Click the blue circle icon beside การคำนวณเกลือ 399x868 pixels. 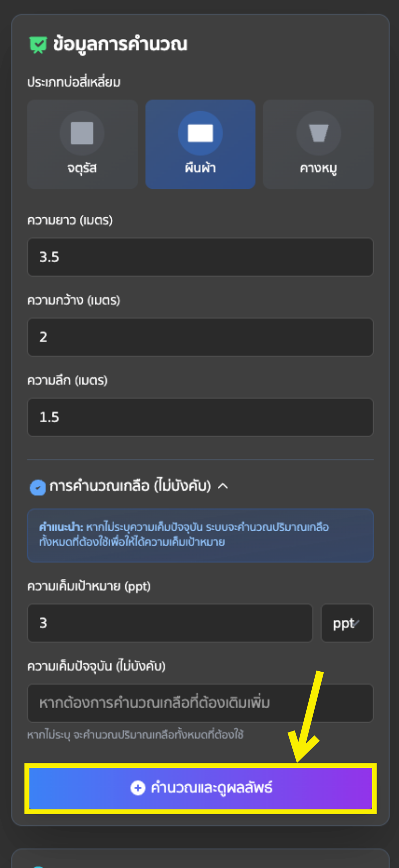[x=37, y=487]
